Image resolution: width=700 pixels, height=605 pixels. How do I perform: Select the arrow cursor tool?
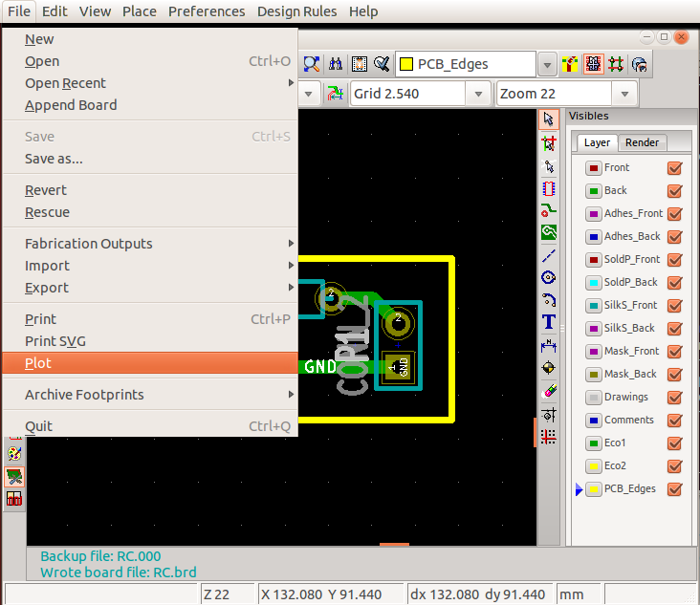549,119
